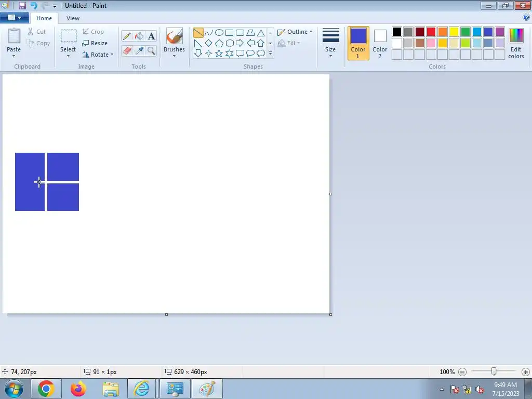Choose the Cloud callout shape

(x=261, y=54)
